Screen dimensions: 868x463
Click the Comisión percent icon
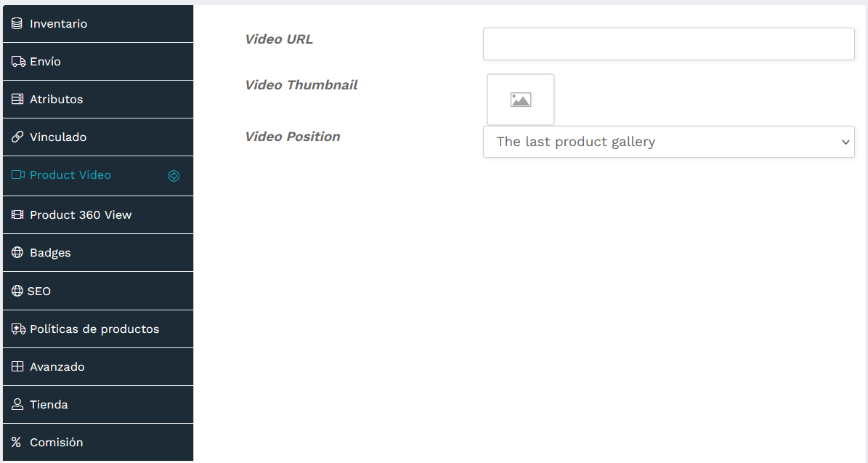click(x=16, y=442)
